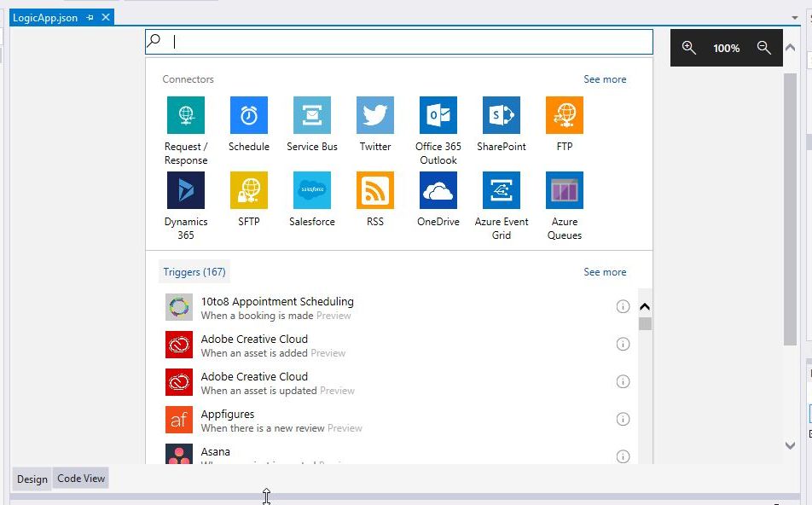Open the Office 365 Outlook connector

438,115
